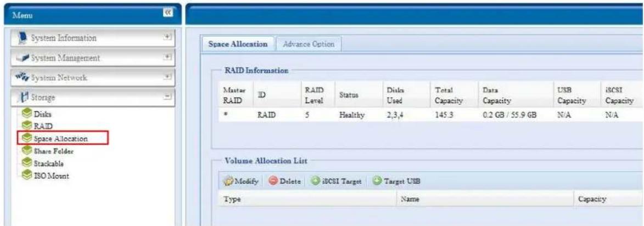
Task: Click the Target USB button label
Action: (x=401, y=181)
